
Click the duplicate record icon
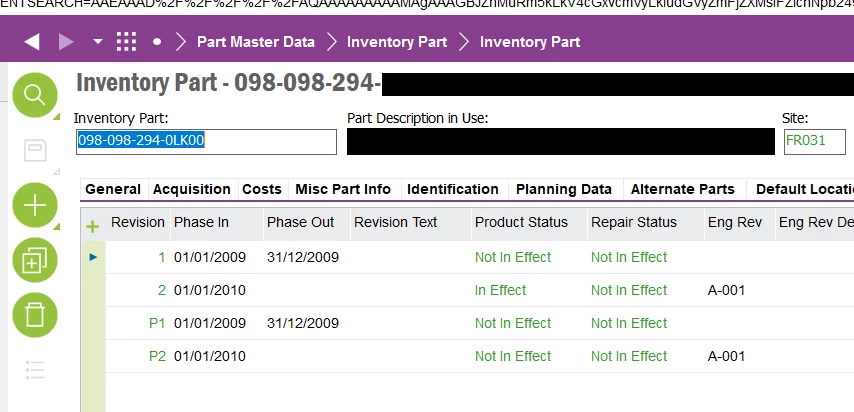(x=35, y=261)
